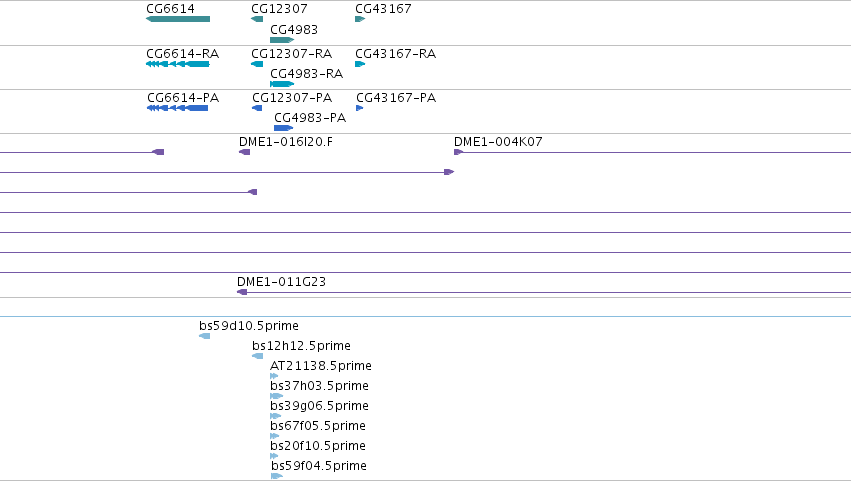Select the CG4983-RA transcript glyph
The width and height of the screenshot is (851, 481).
(282, 84)
